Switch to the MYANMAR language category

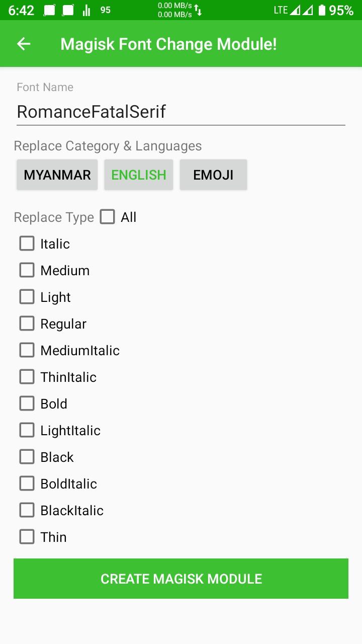point(57,175)
